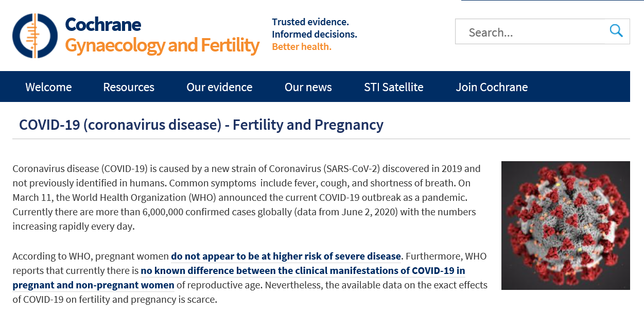Viewport: 644px width, 310px height.
Task: Go to Our evidence section
Action: (219, 87)
